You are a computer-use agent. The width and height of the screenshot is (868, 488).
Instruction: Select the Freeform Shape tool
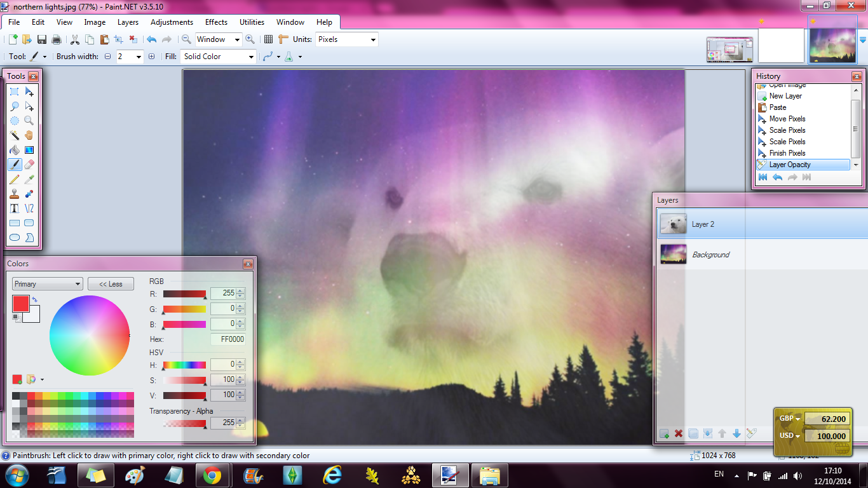pos(29,238)
